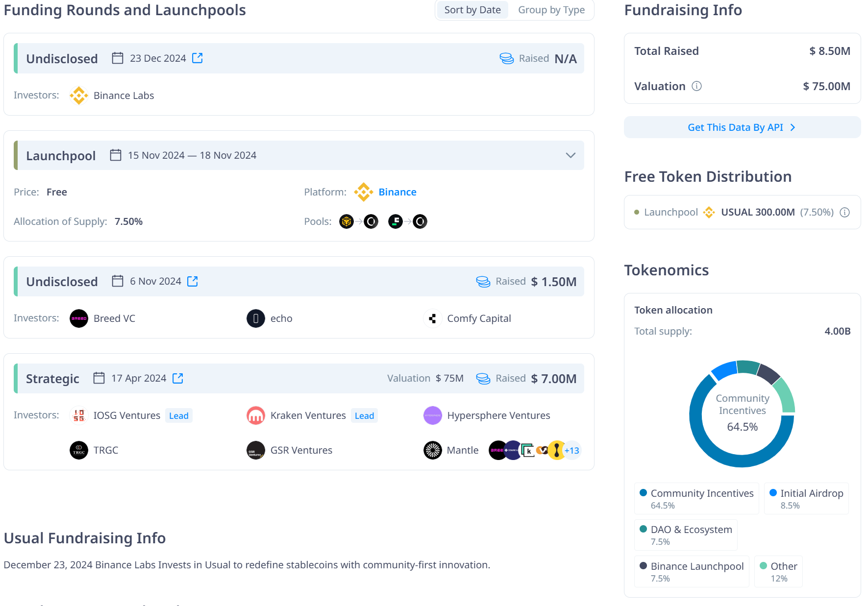Open the IOSG Ventures investor page
Screen dimensions: 868x606
coord(127,415)
